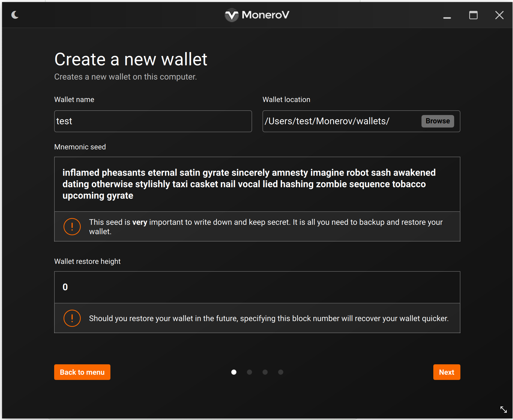Jump to the second wizard page dot
Screen dimensions: 513x420
coord(249,372)
